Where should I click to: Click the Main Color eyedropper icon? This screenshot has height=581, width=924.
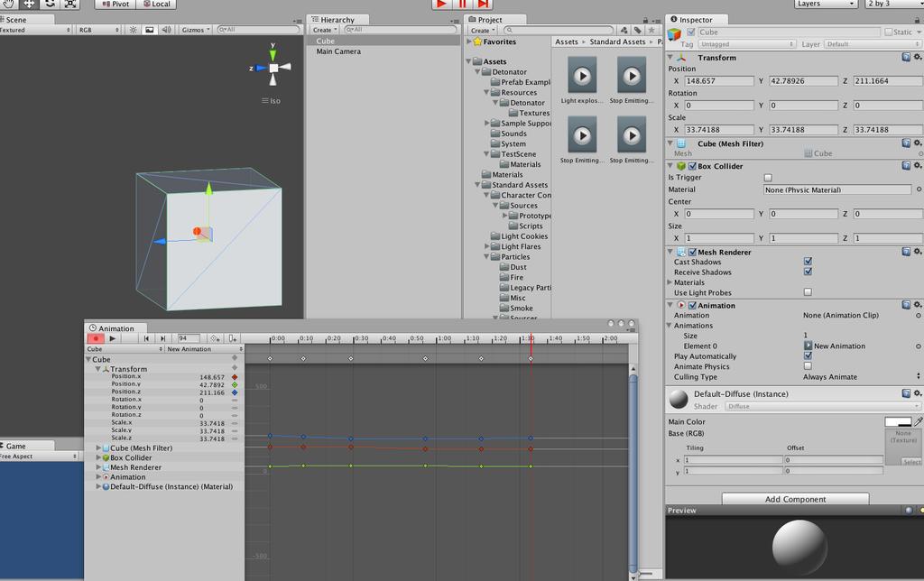(918, 421)
